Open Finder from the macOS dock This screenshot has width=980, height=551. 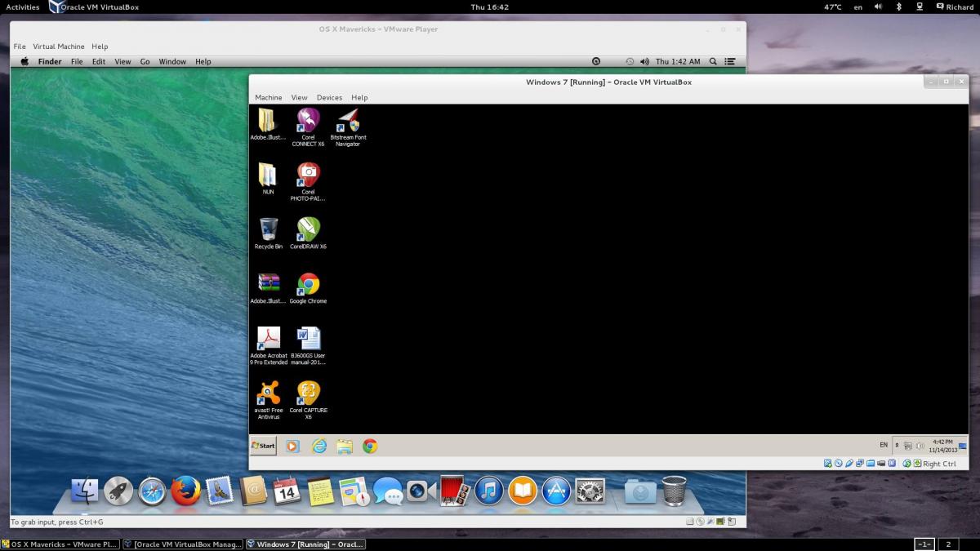(85, 491)
